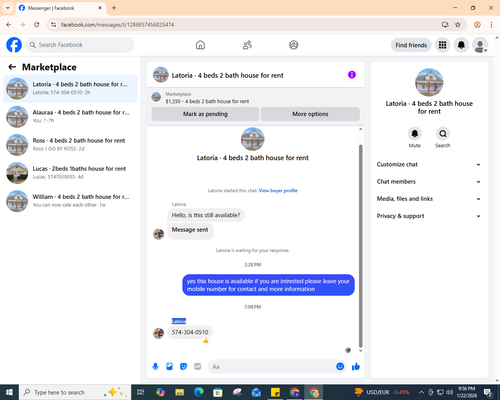The image size is (500, 400).
Task: Open View buyer profile link
Action: tap(278, 191)
